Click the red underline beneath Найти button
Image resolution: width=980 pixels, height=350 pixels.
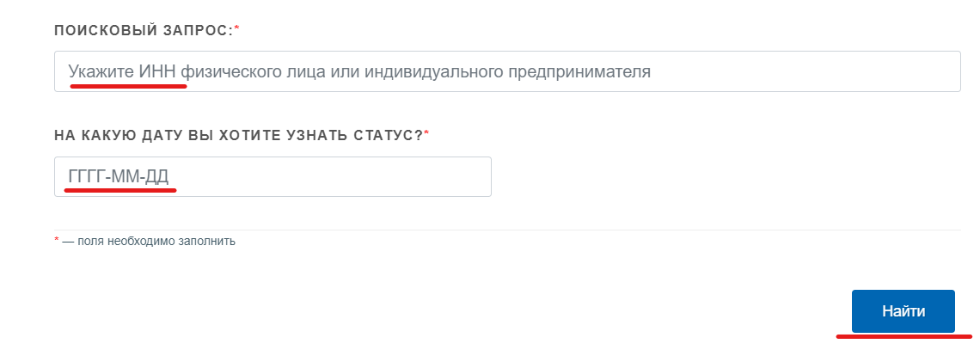[903, 336]
